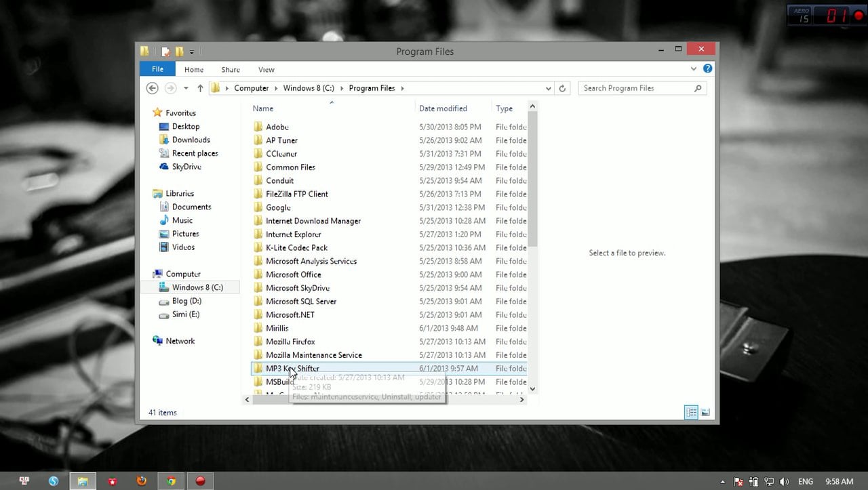Screen dimensions: 868x490
Task: Switch to Large icons view in status bar
Action: (705, 413)
